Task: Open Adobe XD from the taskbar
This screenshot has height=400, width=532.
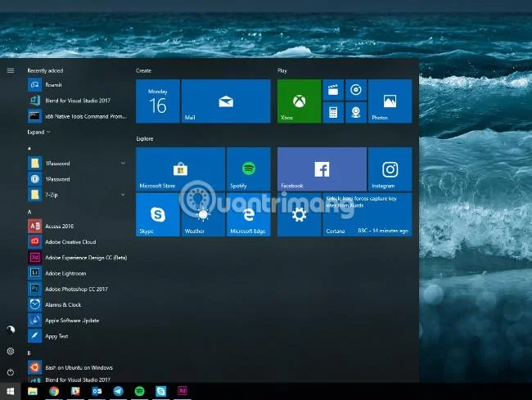Action: (x=183, y=391)
